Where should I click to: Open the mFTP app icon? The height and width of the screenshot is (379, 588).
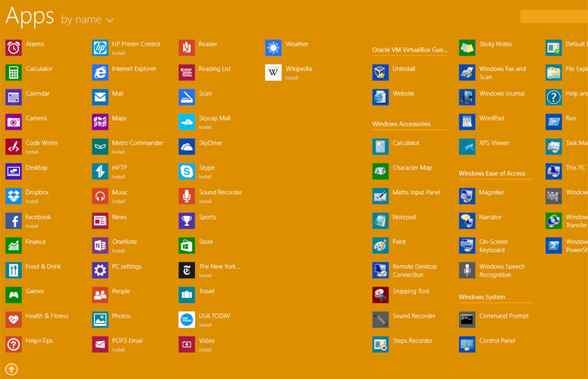(x=100, y=171)
